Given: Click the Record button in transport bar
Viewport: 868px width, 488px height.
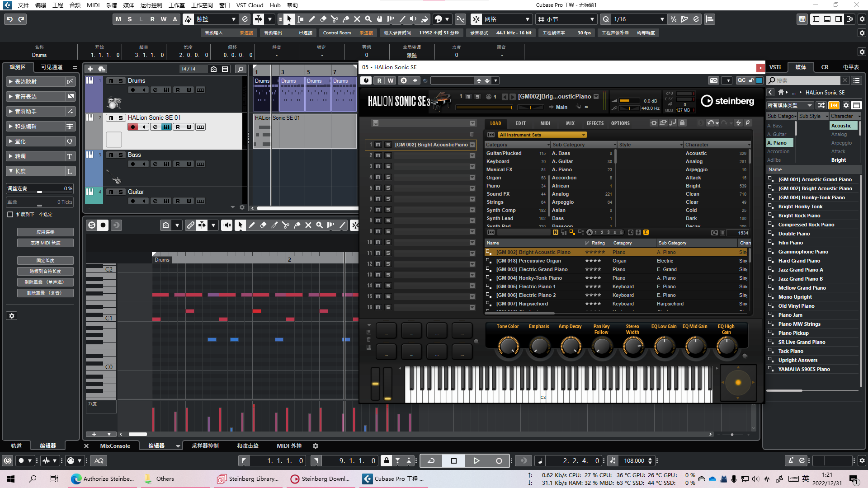Looking at the screenshot, I should [499, 460].
